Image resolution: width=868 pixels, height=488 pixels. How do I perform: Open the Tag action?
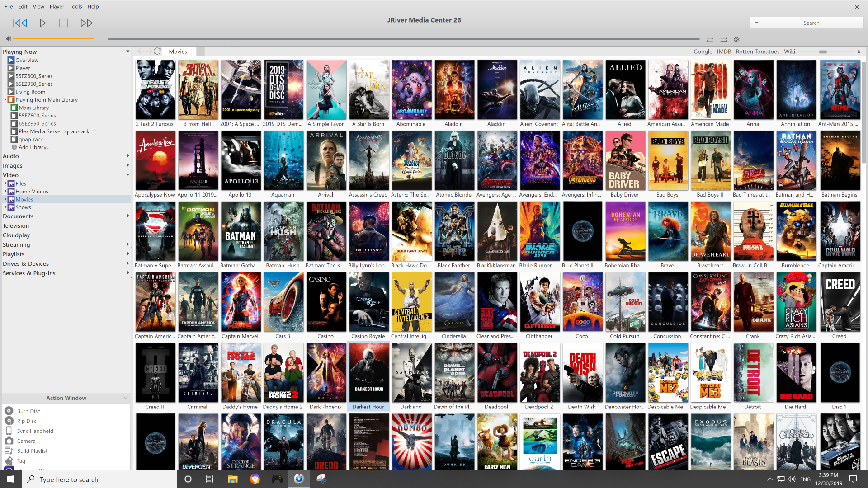(x=21, y=461)
